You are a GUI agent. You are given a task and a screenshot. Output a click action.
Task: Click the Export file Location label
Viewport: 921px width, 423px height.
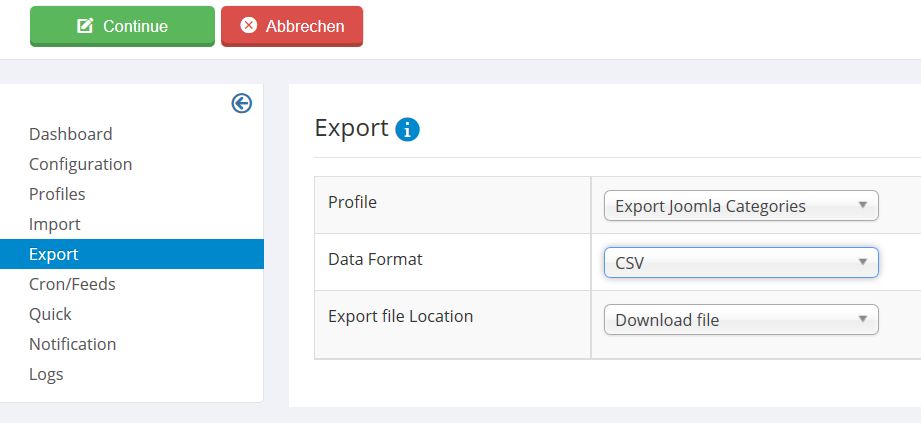click(401, 316)
